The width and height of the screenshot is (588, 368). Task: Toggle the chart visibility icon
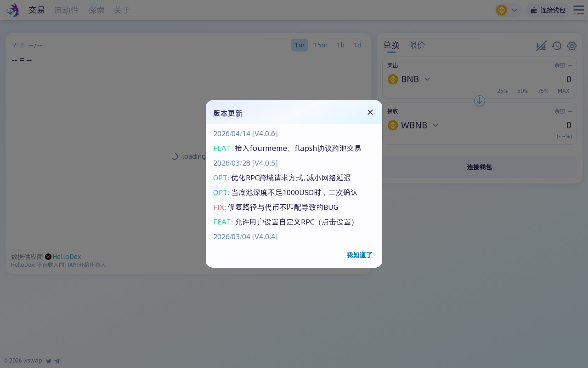click(x=541, y=46)
